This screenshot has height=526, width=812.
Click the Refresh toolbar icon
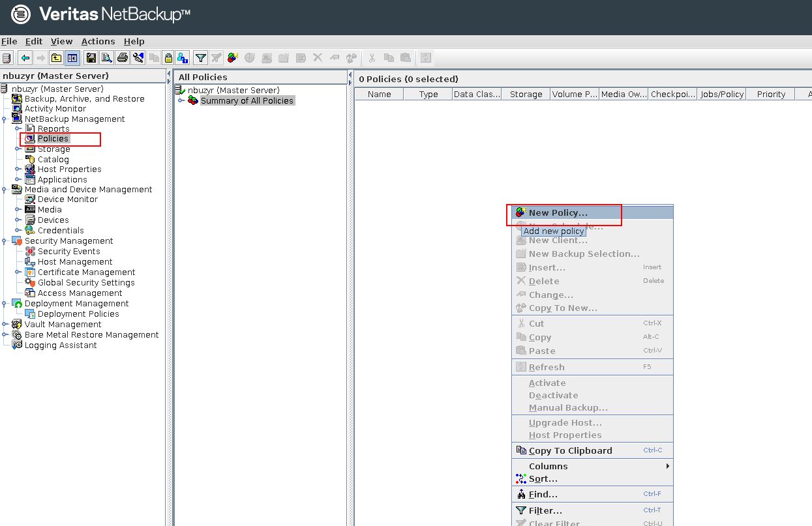tap(426, 58)
